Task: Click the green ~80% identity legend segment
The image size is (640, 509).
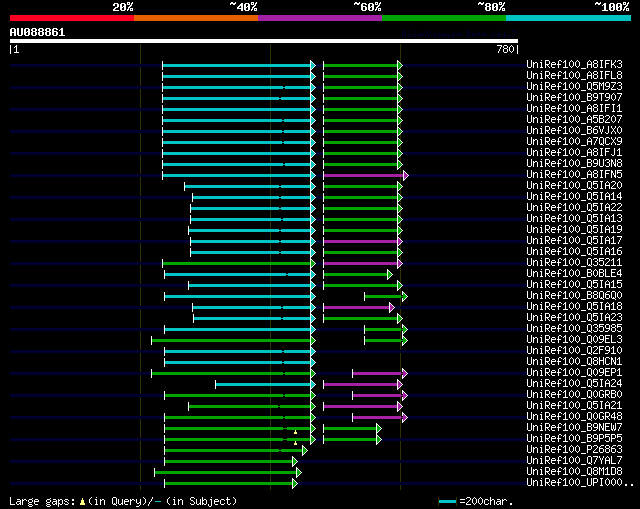Action: tap(444, 18)
